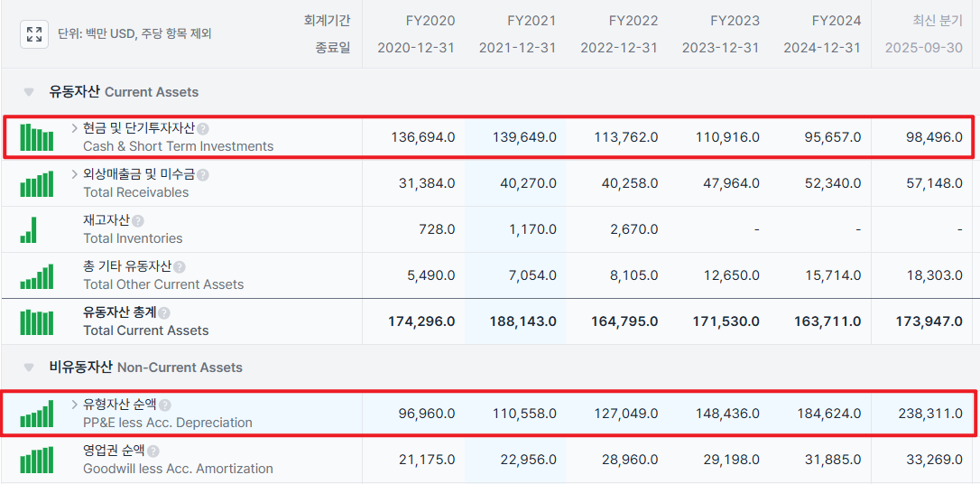Collapse the 비유동자산 Non-Current Assets section
Viewport: 980px width, 484px height.
coord(29,368)
